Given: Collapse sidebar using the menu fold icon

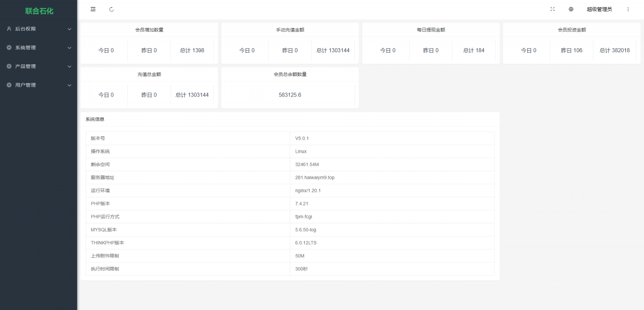Looking at the screenshot, I should (x=93, y=9).
